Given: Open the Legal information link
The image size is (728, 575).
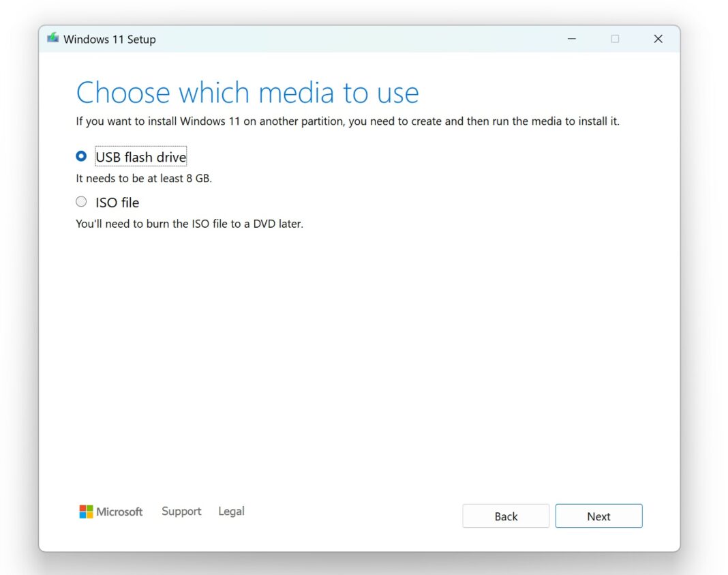Looking at the screenshot, I should coord(231,511).
